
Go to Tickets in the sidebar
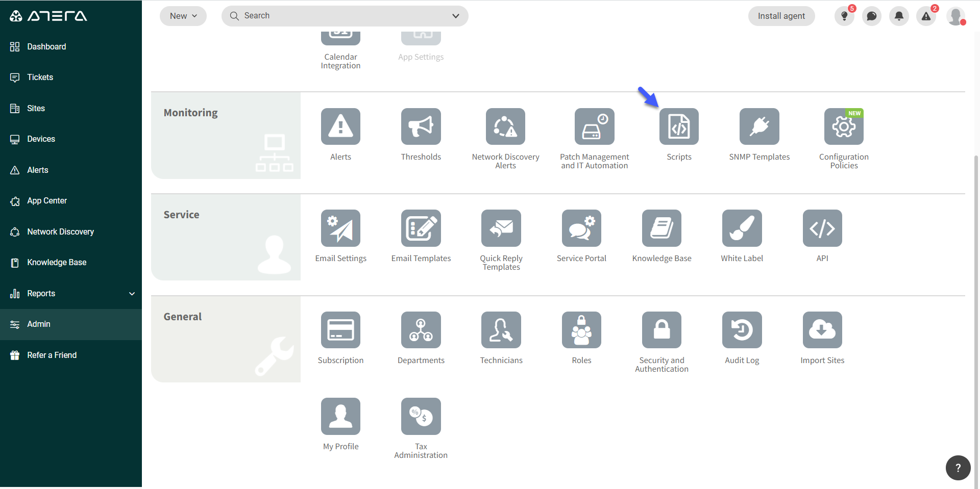point(40,78)
